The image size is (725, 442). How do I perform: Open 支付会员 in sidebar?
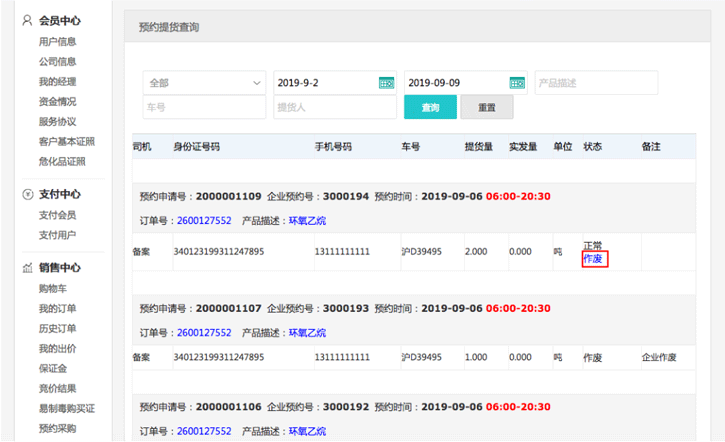[x=57, y=215]
